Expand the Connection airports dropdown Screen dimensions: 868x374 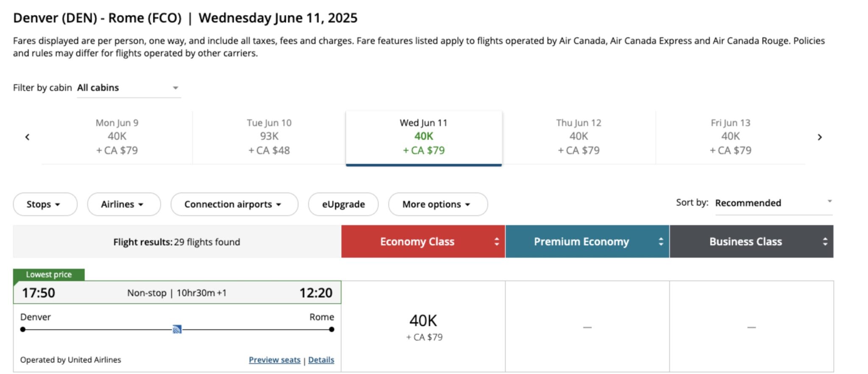click(234, 204)
